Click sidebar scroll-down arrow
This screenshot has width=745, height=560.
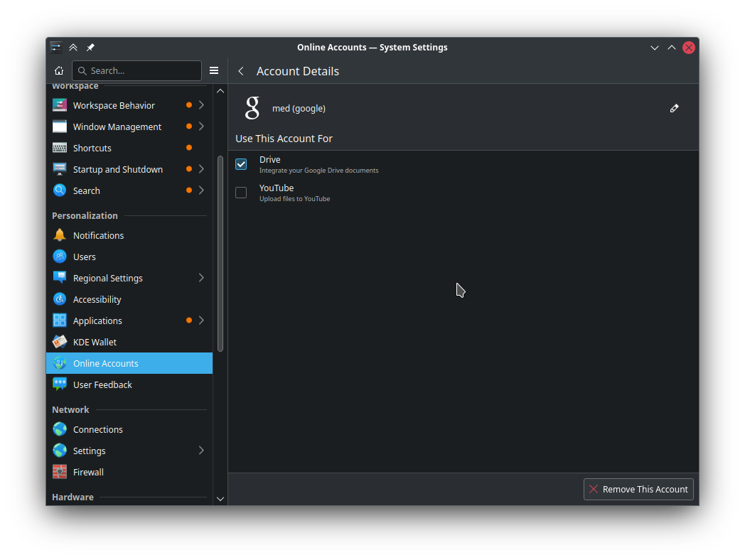[x=220, y=499]
